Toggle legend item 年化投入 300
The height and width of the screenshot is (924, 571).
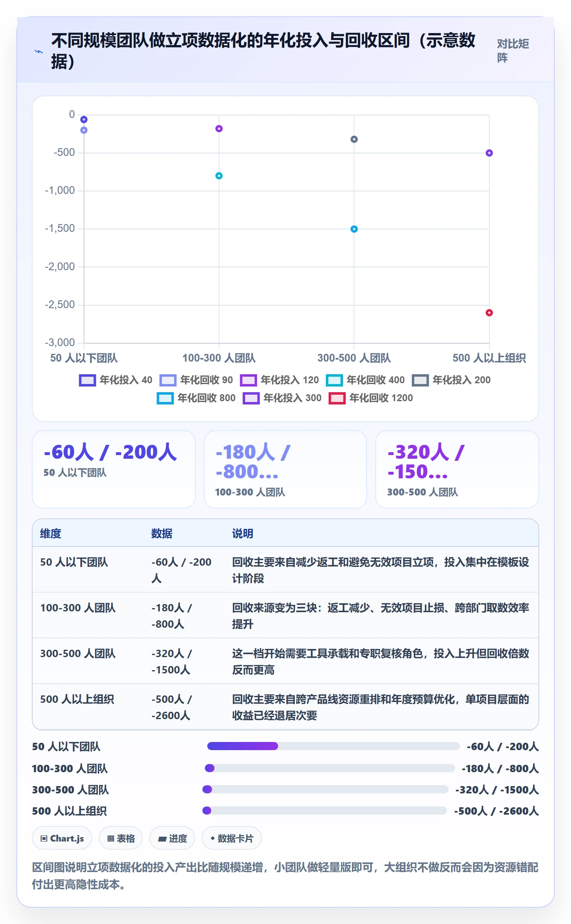coord(282,398)
